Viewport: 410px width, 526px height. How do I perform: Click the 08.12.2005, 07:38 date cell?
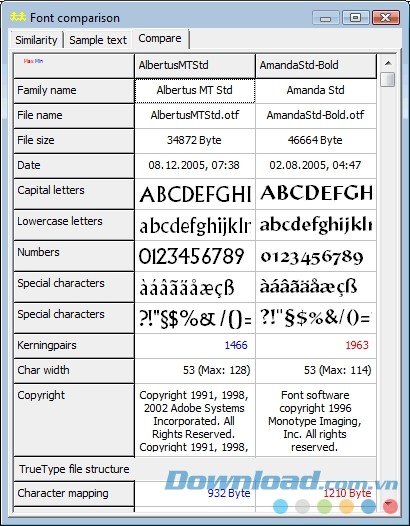click(x=195, y=166)
